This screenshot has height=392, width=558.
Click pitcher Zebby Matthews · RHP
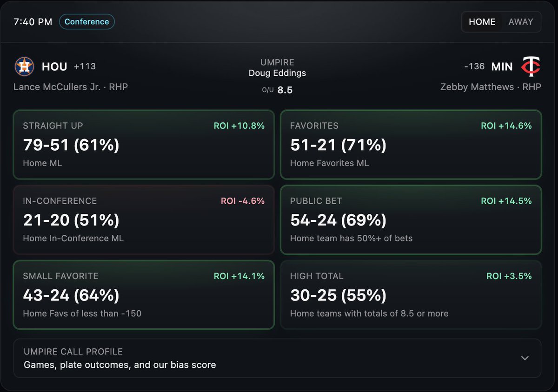point(491,87)
